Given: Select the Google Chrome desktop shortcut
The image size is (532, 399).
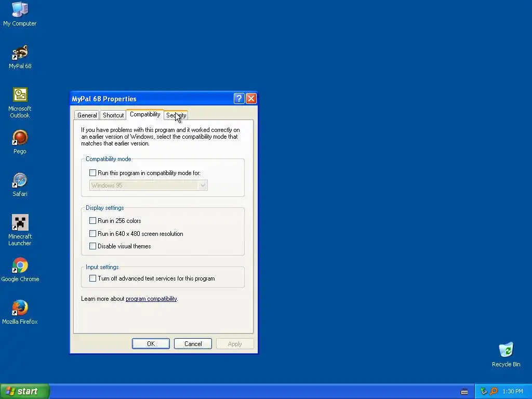Looking at the screenshot, I should (20, 270).
